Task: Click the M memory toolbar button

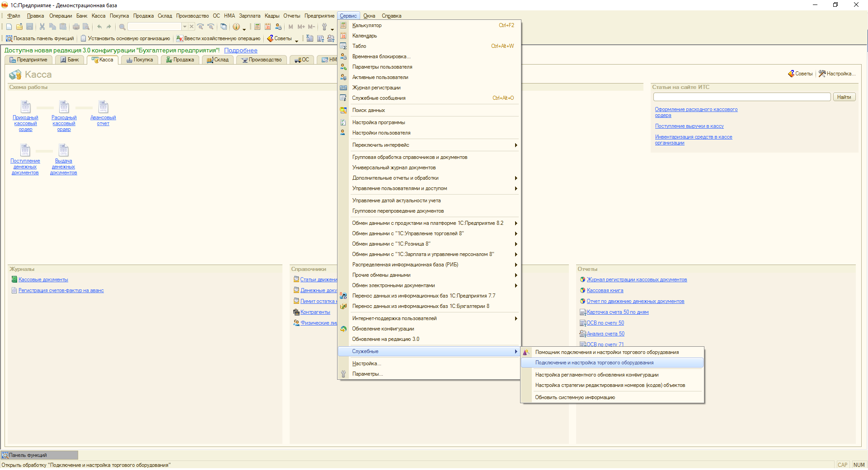Action: (x=291, y=27)
